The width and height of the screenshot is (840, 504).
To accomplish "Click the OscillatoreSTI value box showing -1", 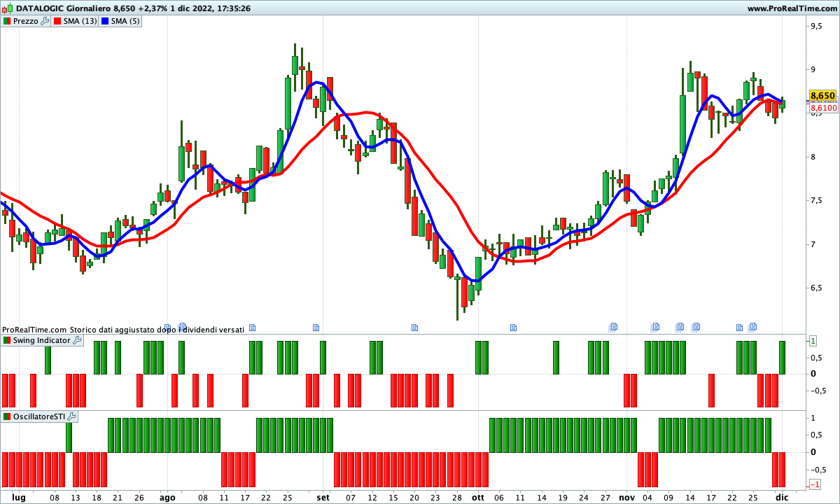I will point(815,484).
